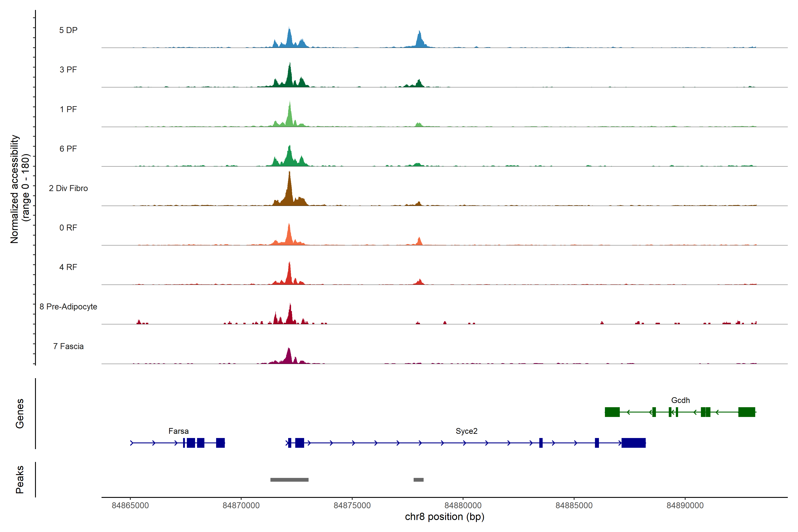
Task: Click the Peaks panel label
Action: point(20,479)
